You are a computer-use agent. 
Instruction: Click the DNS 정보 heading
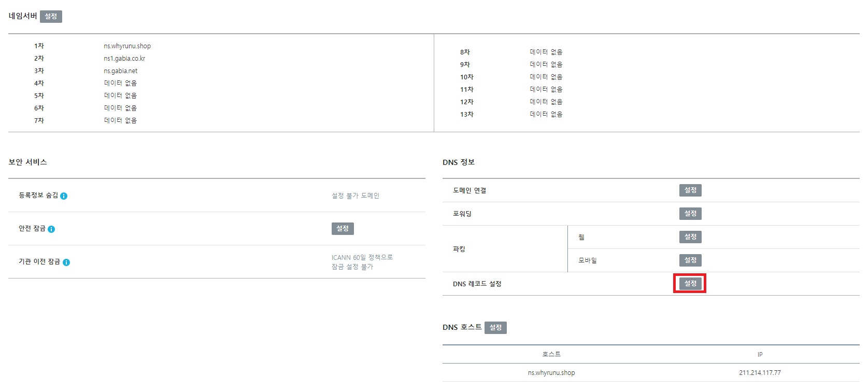(x=459, y=162)
